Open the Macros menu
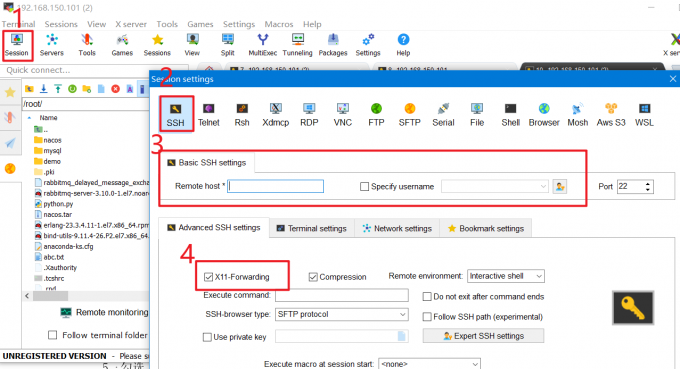The image size is (680, 369). pos(279,24)
